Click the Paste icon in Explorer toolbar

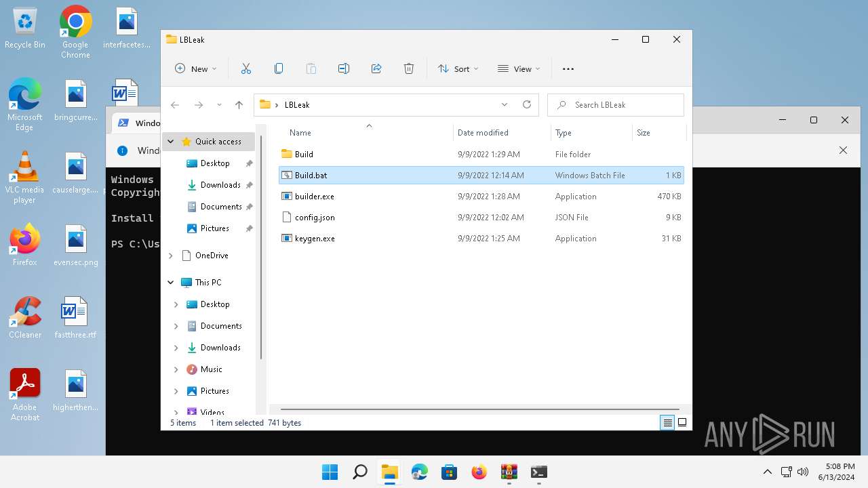click(311, 68)
